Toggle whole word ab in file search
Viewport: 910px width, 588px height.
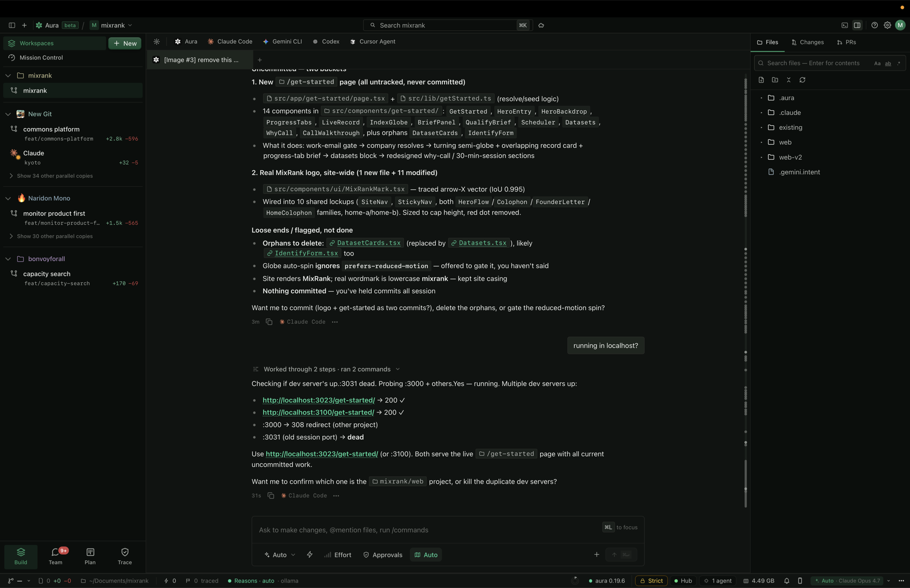pyautogui.click(x=888, y=63)
